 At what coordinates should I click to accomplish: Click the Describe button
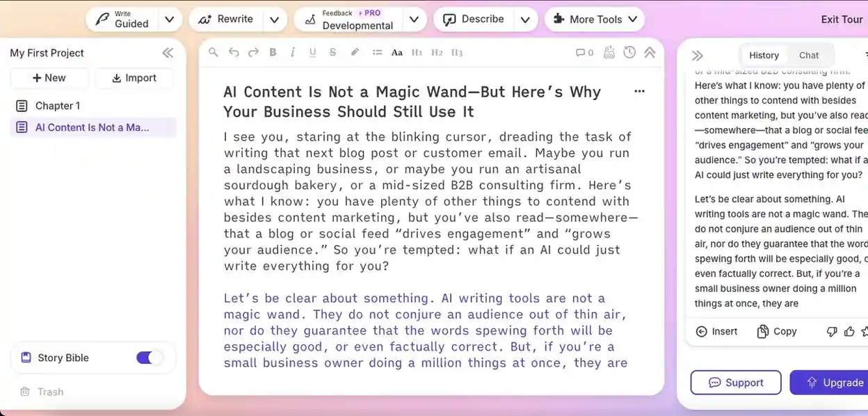(474, 19)
